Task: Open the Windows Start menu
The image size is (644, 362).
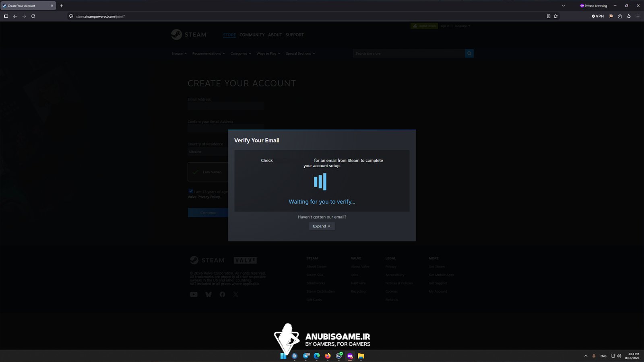Action: (x=283, y=356)
